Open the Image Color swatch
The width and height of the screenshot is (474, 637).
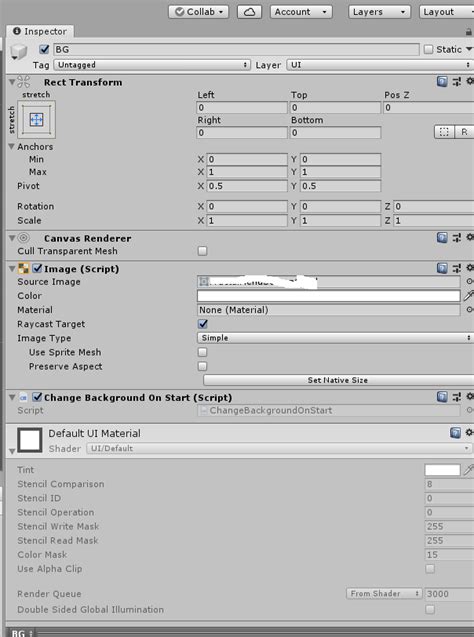[329, 296]
